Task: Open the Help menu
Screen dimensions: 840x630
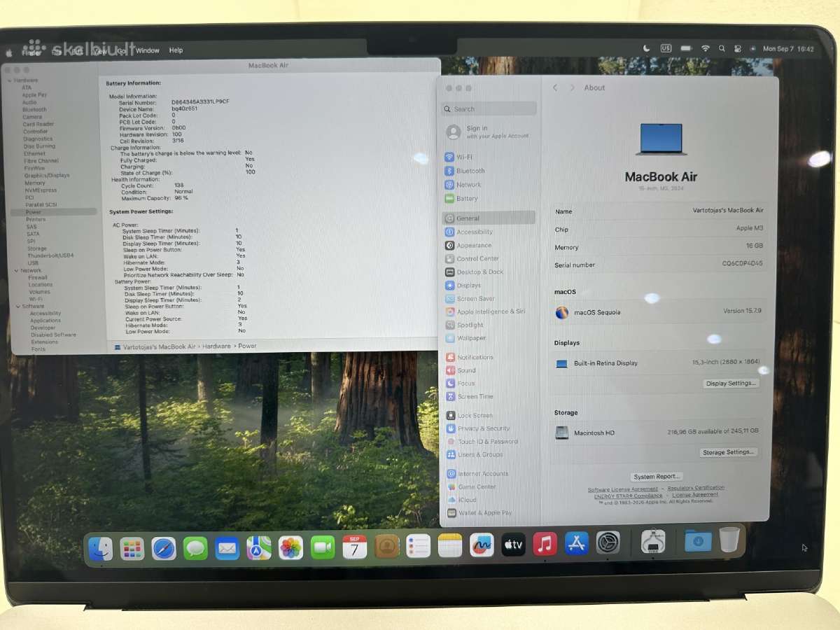Action: (176, 50)
